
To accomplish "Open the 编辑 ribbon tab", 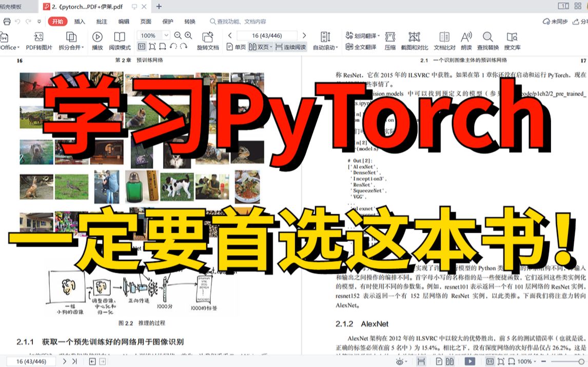I will coord(124,22).
